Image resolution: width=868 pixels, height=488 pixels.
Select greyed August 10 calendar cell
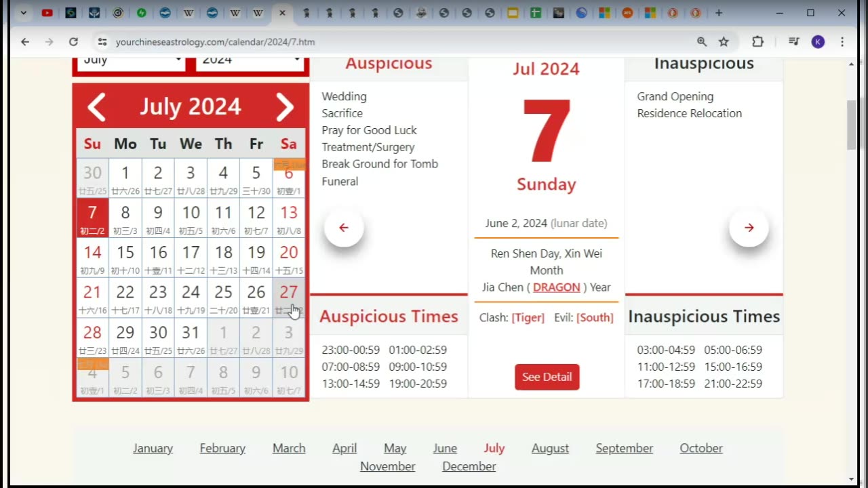289,378
